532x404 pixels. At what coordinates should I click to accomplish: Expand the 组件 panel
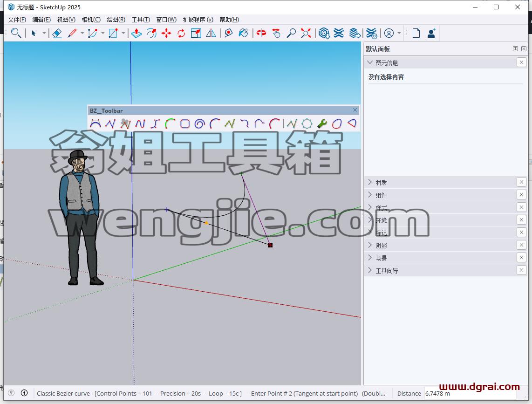(370, 195)
